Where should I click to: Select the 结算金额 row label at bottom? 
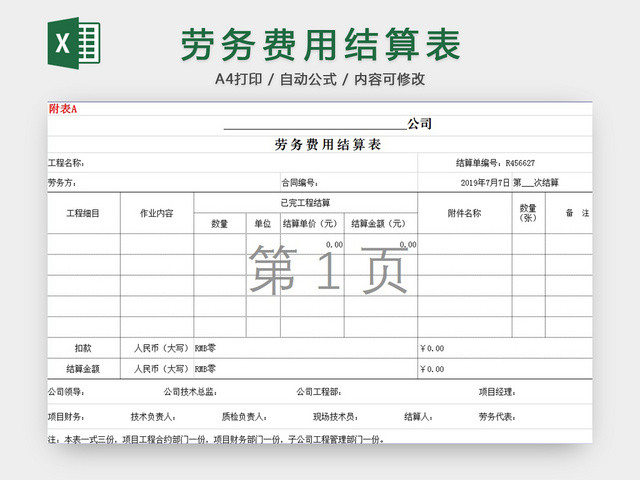(x=83, y=369)
